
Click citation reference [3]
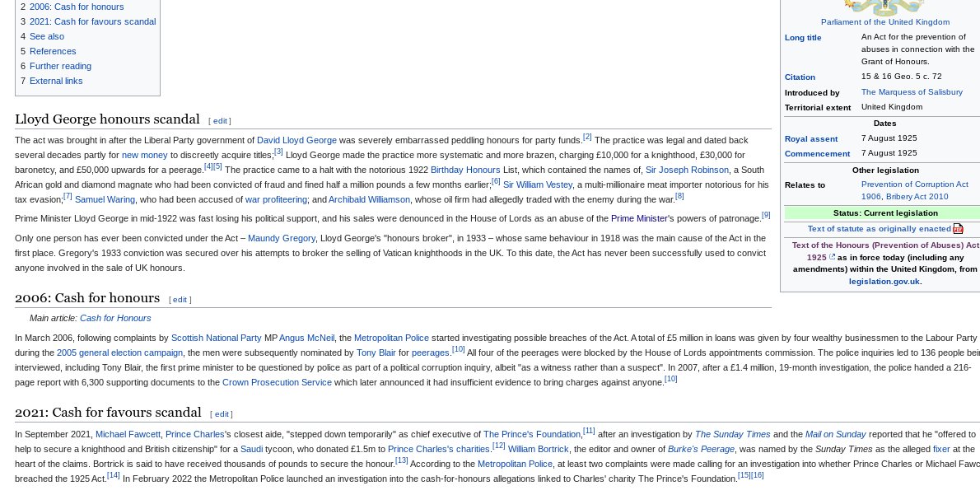(x=278, y=152)
